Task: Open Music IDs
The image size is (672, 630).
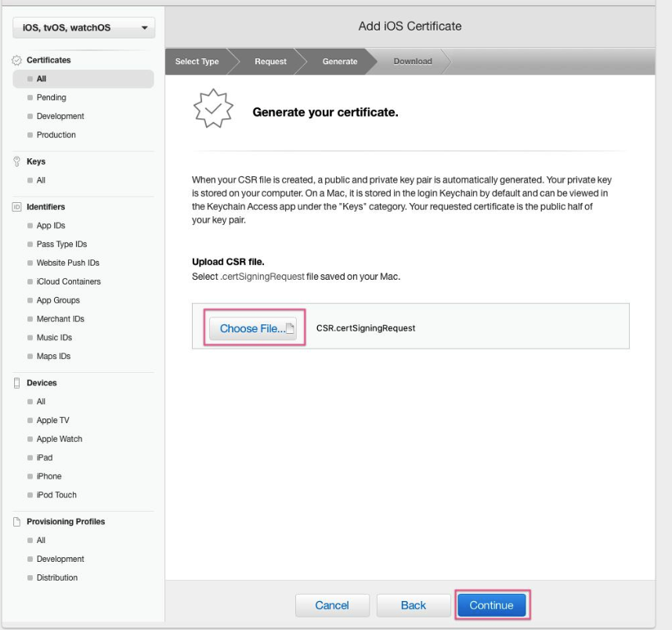Action: coord(54,338)
